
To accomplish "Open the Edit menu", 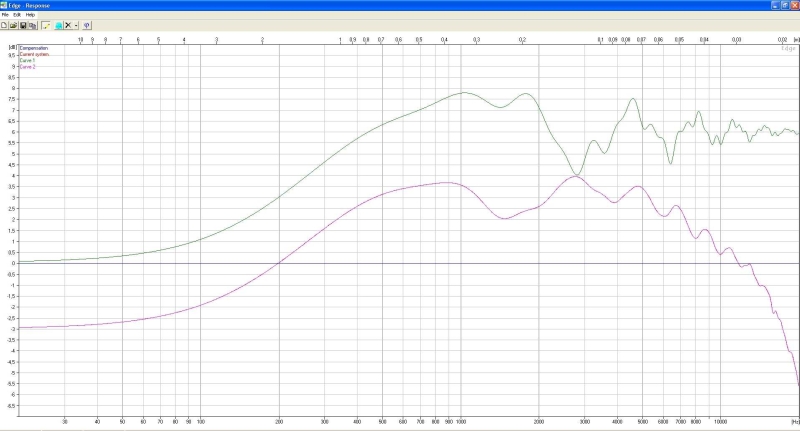I will pyautogui.click(x=16, y=15).
